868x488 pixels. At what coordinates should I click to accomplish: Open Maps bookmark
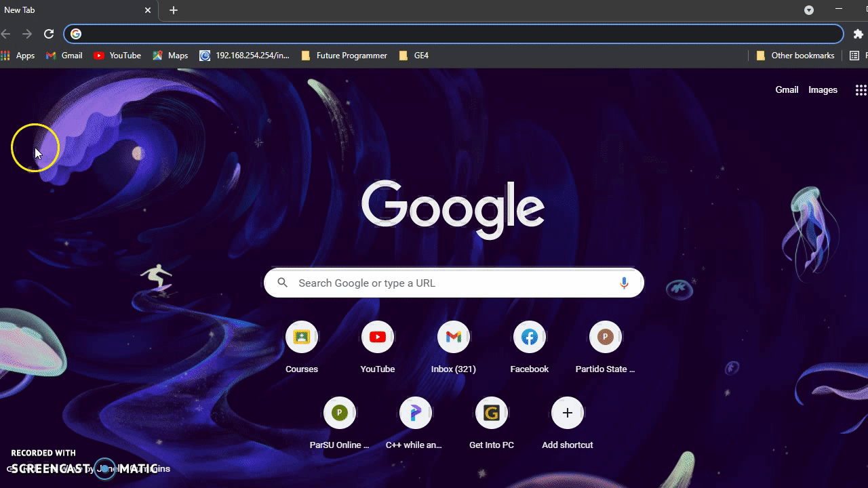click(x=170, y=56)
